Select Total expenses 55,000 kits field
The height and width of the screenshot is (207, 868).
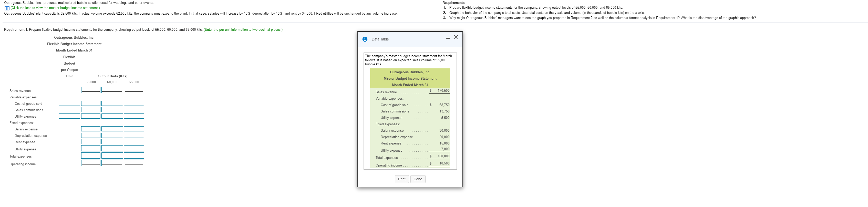pyautogui.click(x=91, y=156)
